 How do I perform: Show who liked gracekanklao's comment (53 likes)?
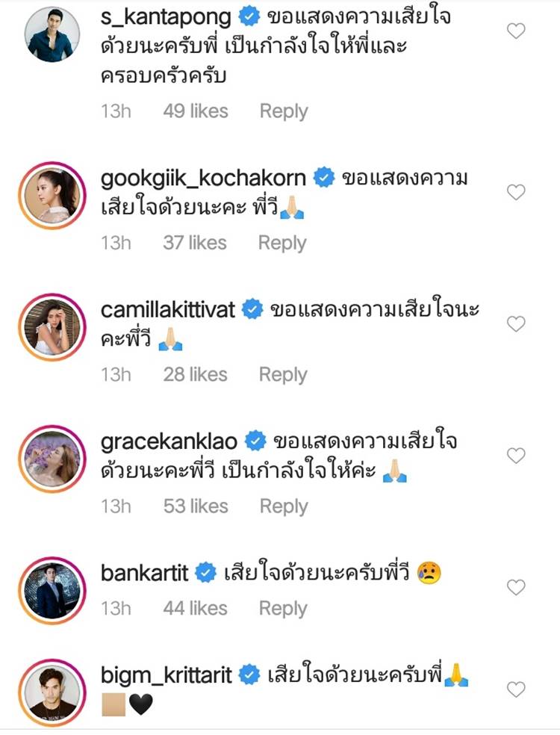(196, 506)
